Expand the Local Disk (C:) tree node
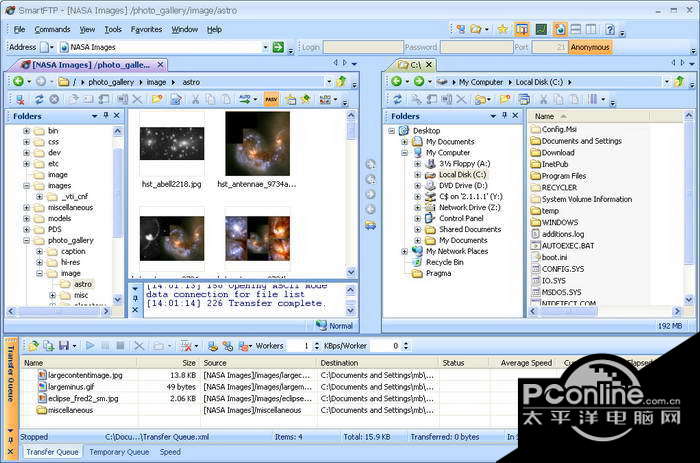Screen dimensions: 700x463 tap(418, 174)
